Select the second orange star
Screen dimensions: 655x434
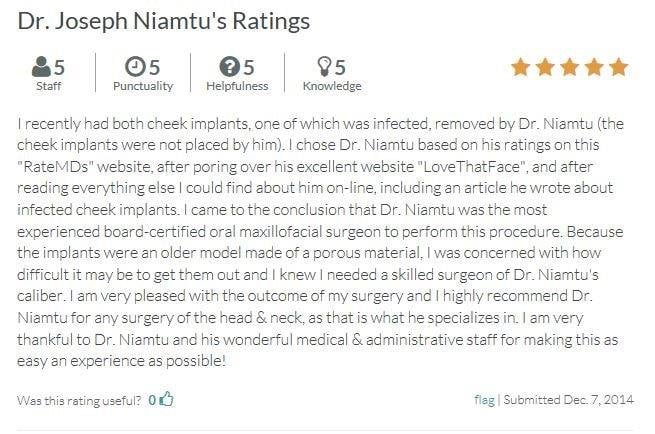click(545, 68)
